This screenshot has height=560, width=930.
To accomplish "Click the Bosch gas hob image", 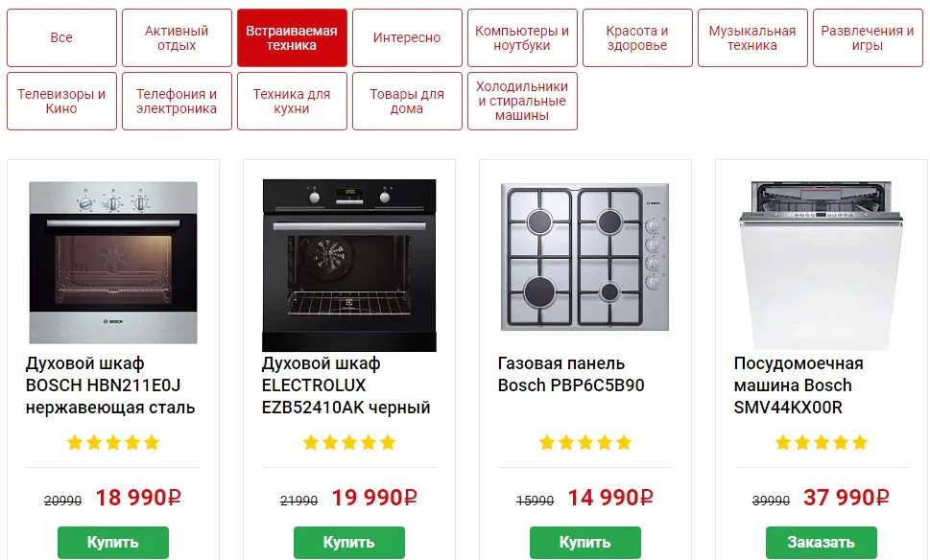I will point(585,257).
